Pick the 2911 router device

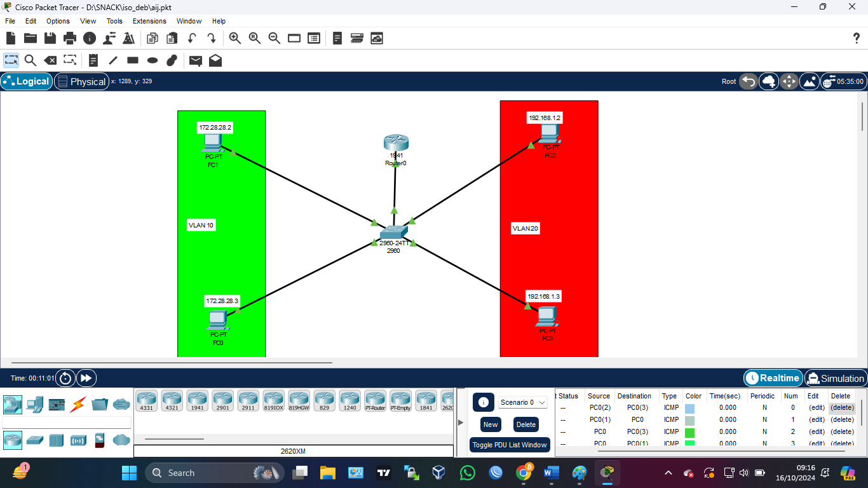[x=248, y=401]
